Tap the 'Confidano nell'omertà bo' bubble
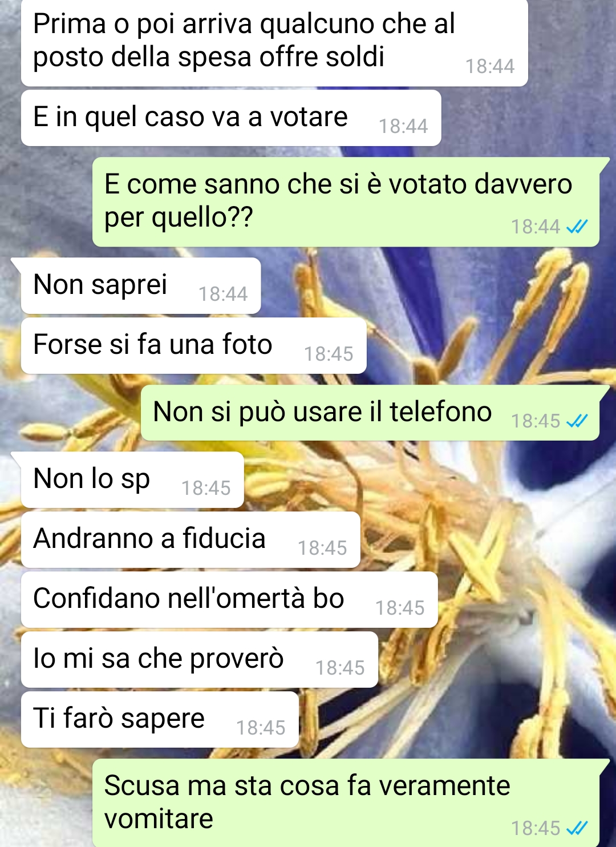This screenshot has height=847, width=616. click(229, 600)
